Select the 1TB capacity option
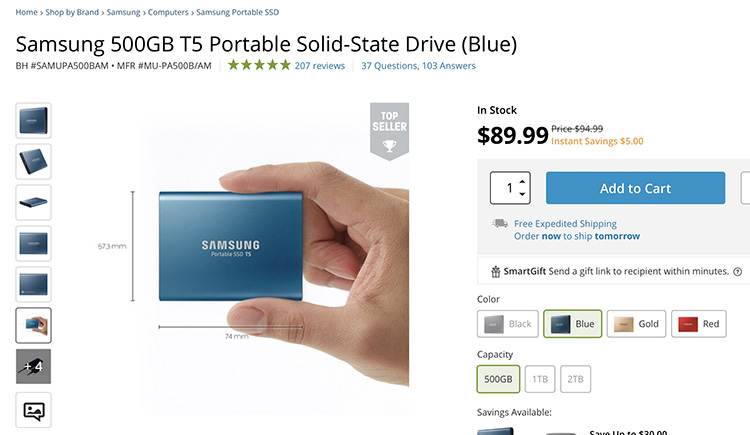Viewport: 750px width, 435px height. click(540, 379)
